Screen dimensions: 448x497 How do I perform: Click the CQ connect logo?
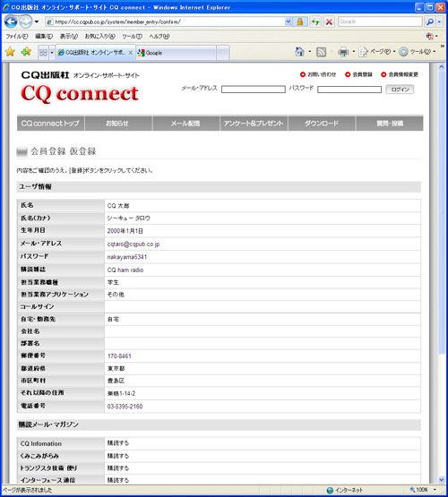click(x=79, y=94)
